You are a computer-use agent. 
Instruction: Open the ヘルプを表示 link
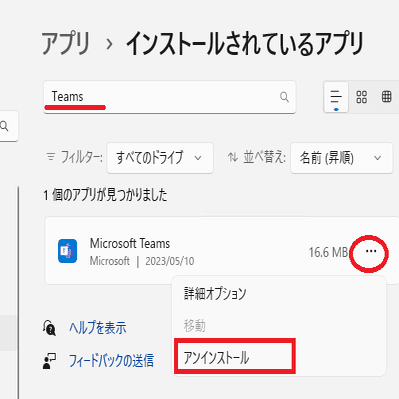[98, 328]
